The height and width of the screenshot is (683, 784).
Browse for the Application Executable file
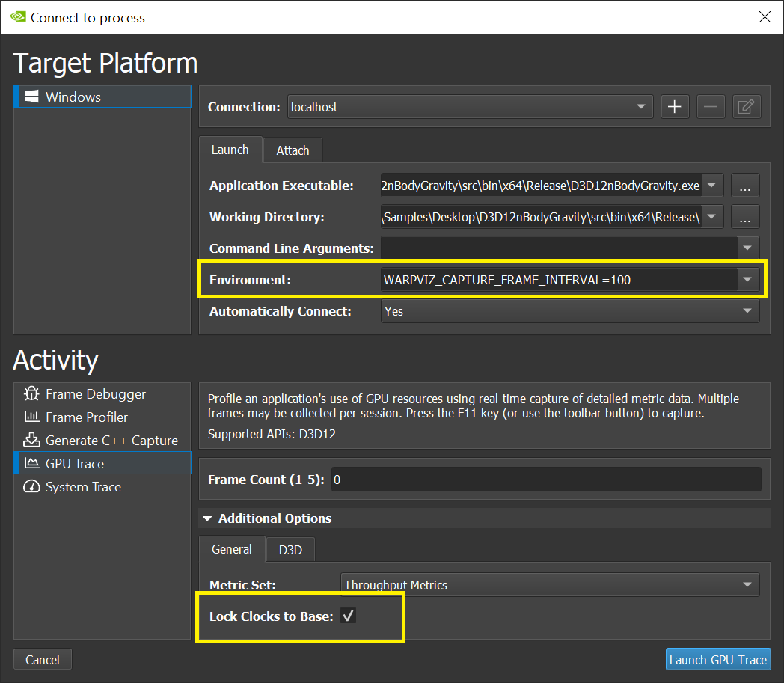point(745,186)
